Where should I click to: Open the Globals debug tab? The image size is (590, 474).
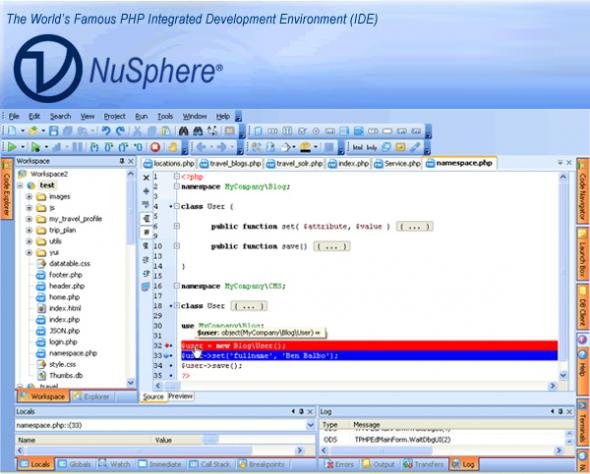click(75, 465)
